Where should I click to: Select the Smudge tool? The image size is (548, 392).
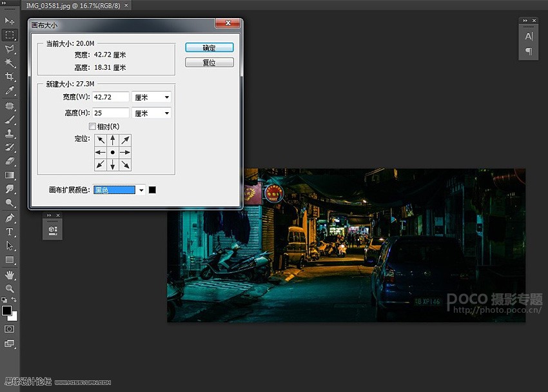pyautogui.click(x=10, y=189)
